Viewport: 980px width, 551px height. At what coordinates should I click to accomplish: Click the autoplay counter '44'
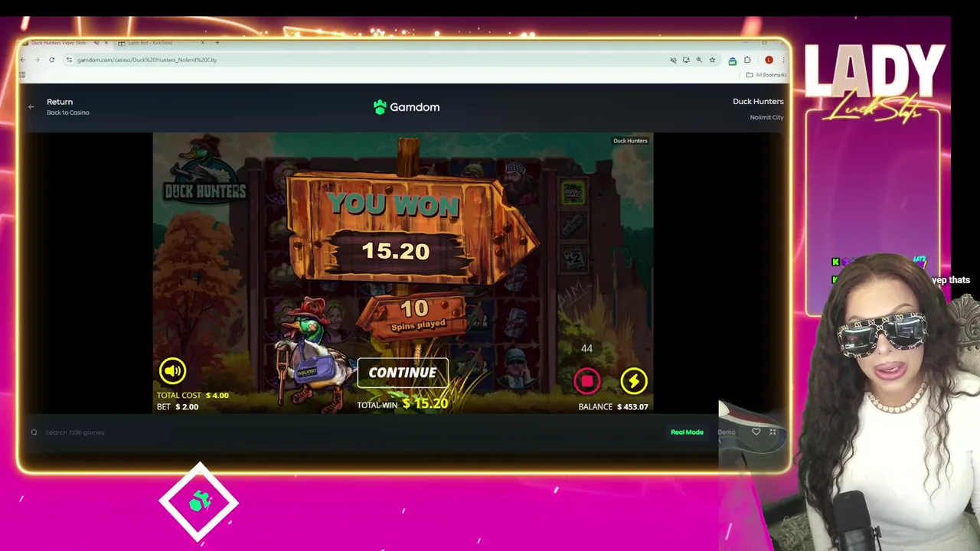[x=586, y=348]
